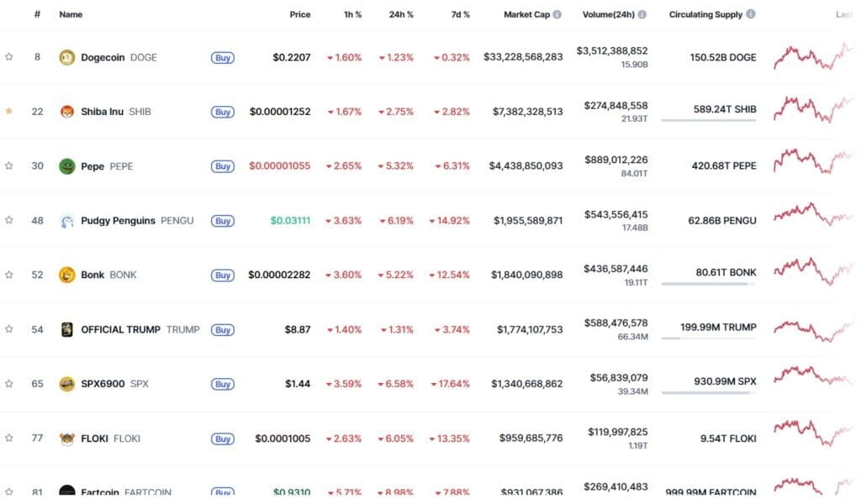The image size is (861, 504).
Task: Click the FLOKI coin logo
Action: pyautogui.click(x=67, y=438)
